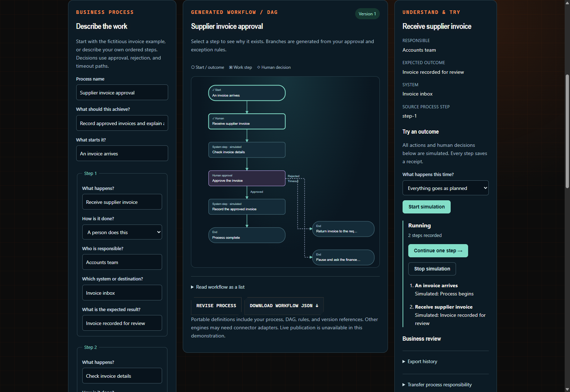The image size is (570, 392).
Task: Select the 'Pause and ask the finance...' end node
Action: pos(343,257)
